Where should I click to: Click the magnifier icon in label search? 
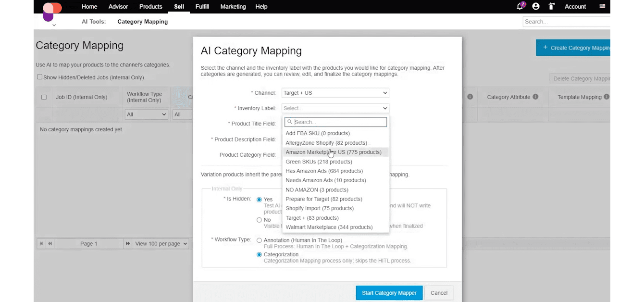[289, 122]
